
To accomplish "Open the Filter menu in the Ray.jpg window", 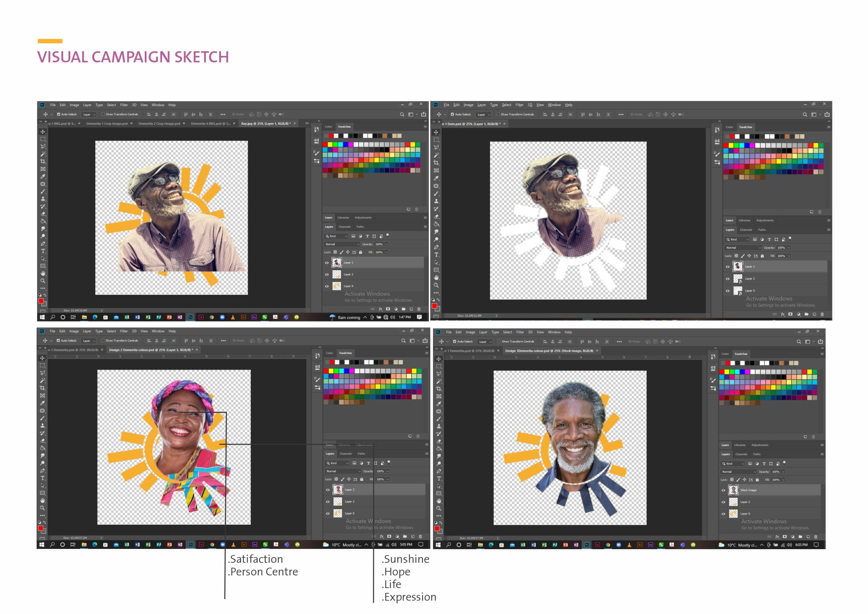I will [124, 105].
